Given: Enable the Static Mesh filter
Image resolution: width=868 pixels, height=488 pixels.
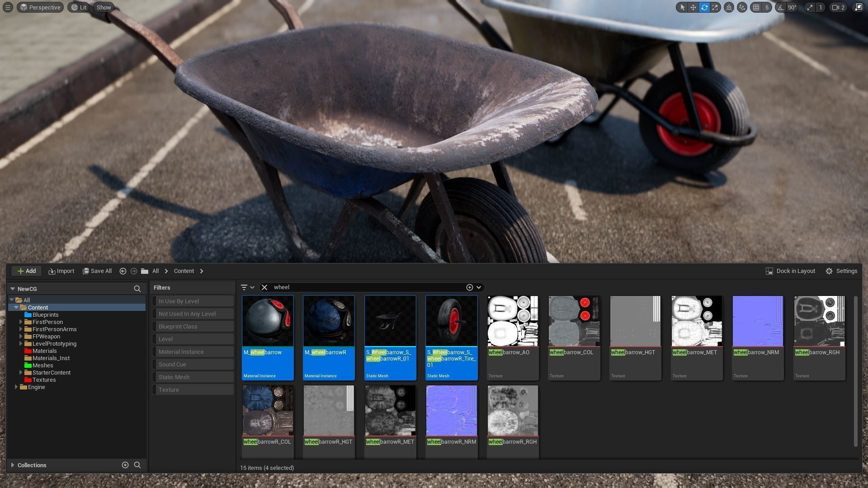Looking at the screenshot, I should (x=193, y=377).
